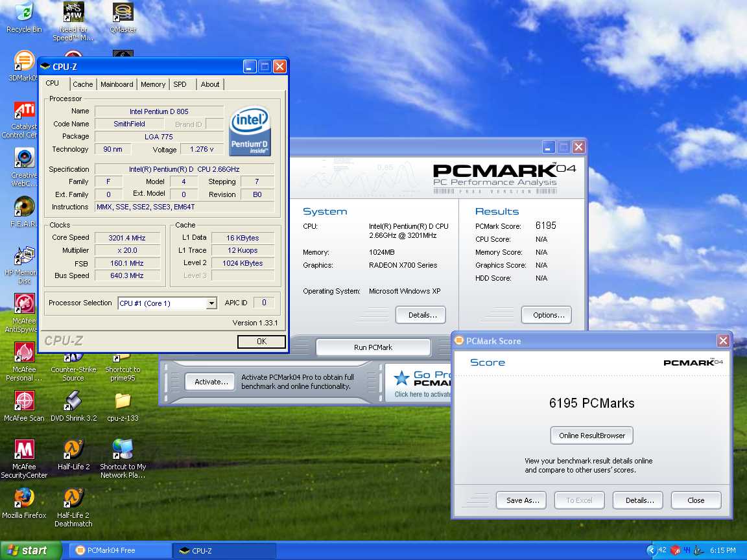Image resolution: width=747 pixels, height=560 pixels.
Task: Click the Name field Intel Pentium D 805
Action: point(159,111)
